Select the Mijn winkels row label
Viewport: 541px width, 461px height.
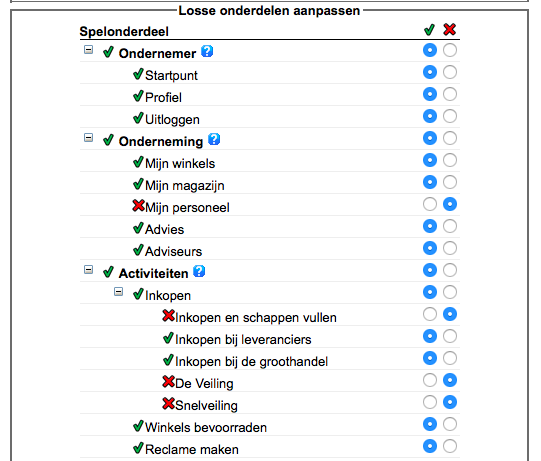(180, 164)
